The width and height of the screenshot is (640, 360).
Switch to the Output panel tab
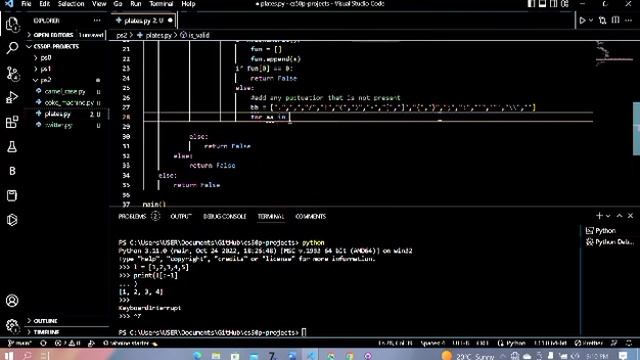pos(181,216)
